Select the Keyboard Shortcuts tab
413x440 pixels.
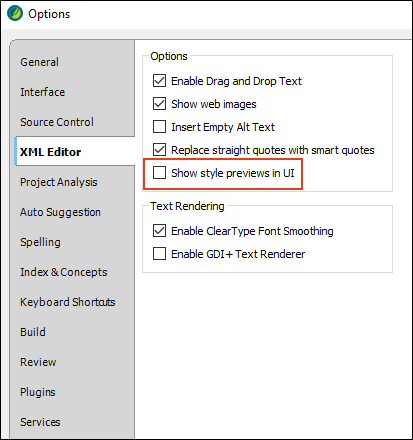click(x=67, y=302)
